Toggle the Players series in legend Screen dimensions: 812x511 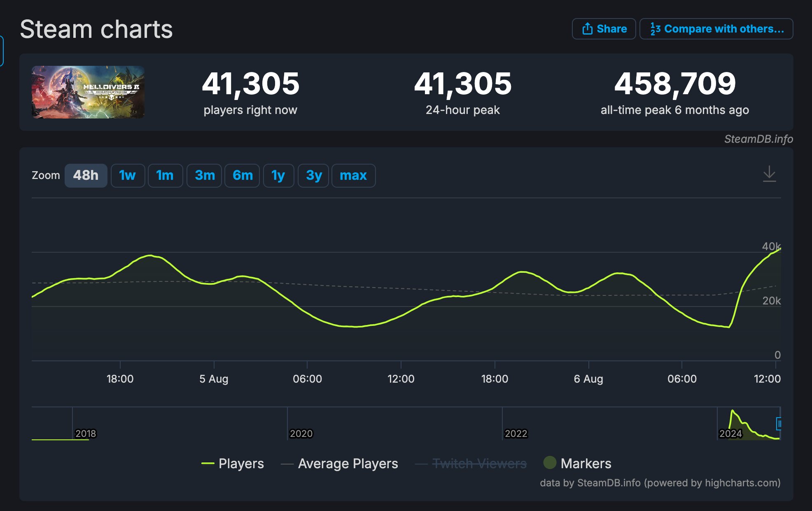click(233, 464)
